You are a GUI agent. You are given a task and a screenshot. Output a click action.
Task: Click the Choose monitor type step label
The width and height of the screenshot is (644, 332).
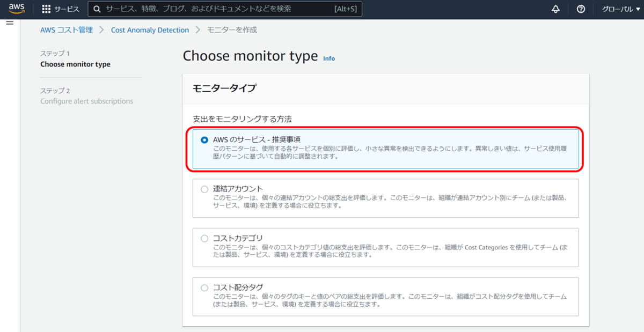(x=75, y=64)
